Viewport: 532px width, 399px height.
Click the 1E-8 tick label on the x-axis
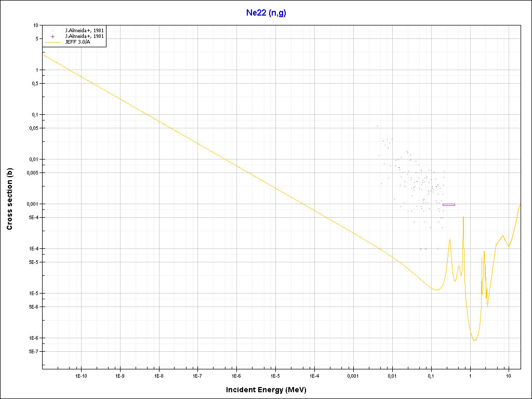(159, 375)
